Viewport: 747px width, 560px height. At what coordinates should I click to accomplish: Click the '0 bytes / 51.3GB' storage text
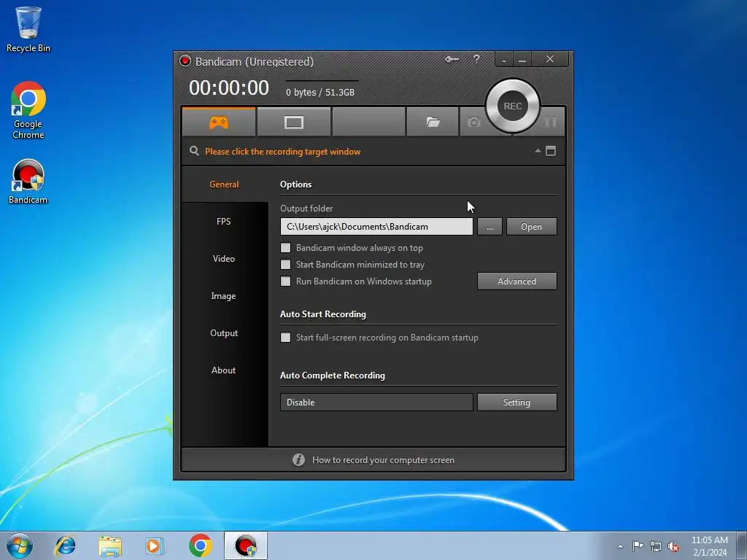point(320,93)
